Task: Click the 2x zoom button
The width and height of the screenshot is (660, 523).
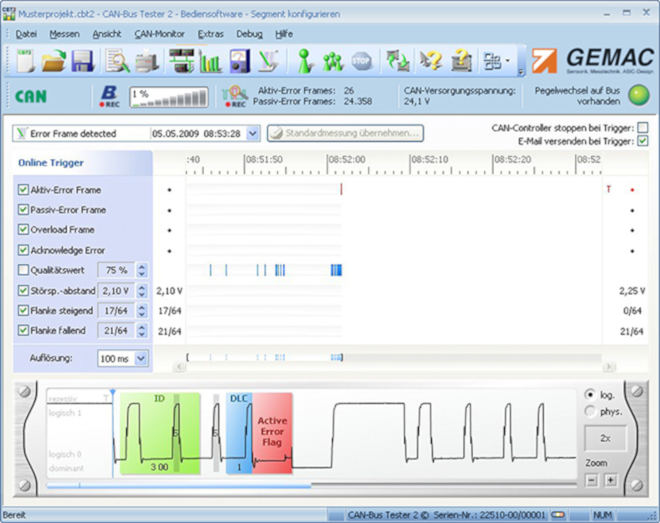Action: 606,439
